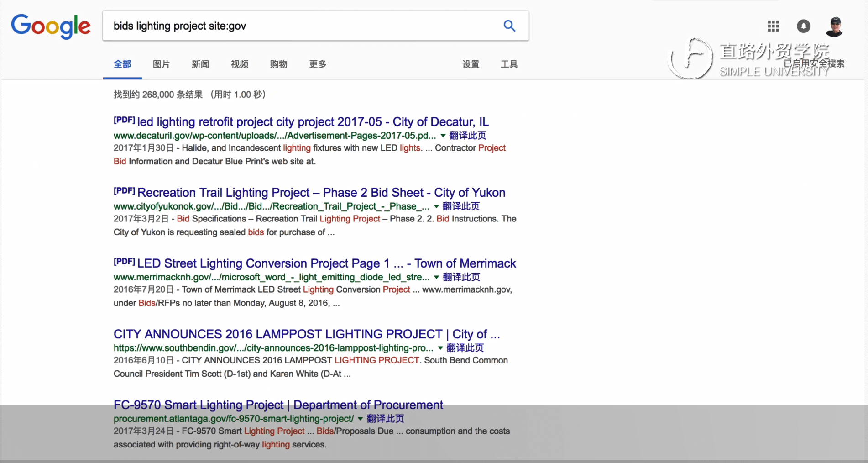Image resolution: width=868 pixels, height=463 pixels.
Task: Click the 已启用安全搜索 SafeSearch label
Action: pyautogui.click(x=814, y=63)
